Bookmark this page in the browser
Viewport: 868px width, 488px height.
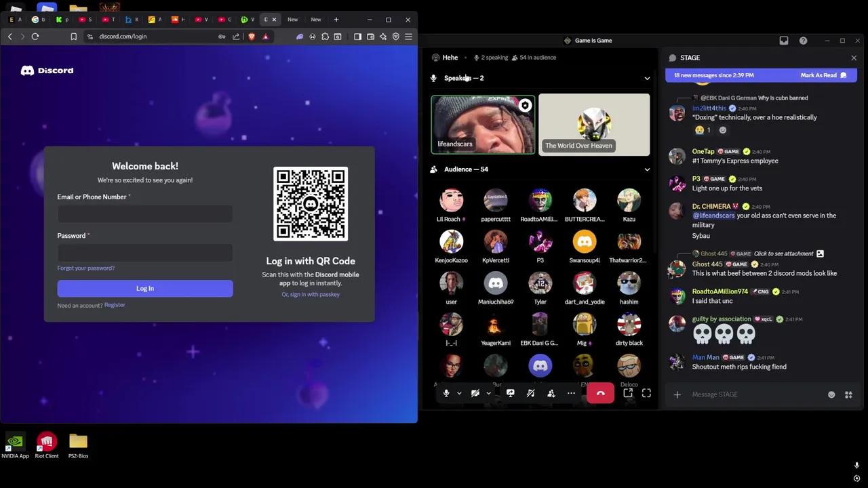(74, 37)
